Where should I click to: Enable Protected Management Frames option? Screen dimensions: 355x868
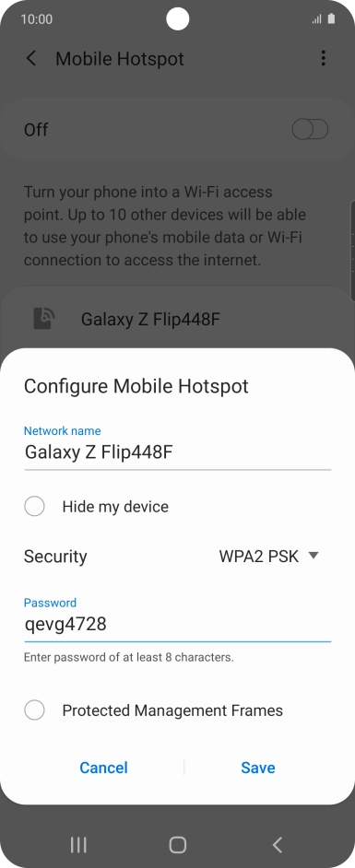(x=34, y=710)
